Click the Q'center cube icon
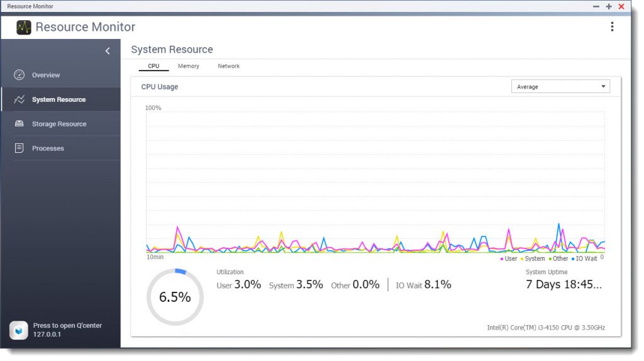Image resolution: width=644 pixels, height=361 pixels. [x=18, y=330]
